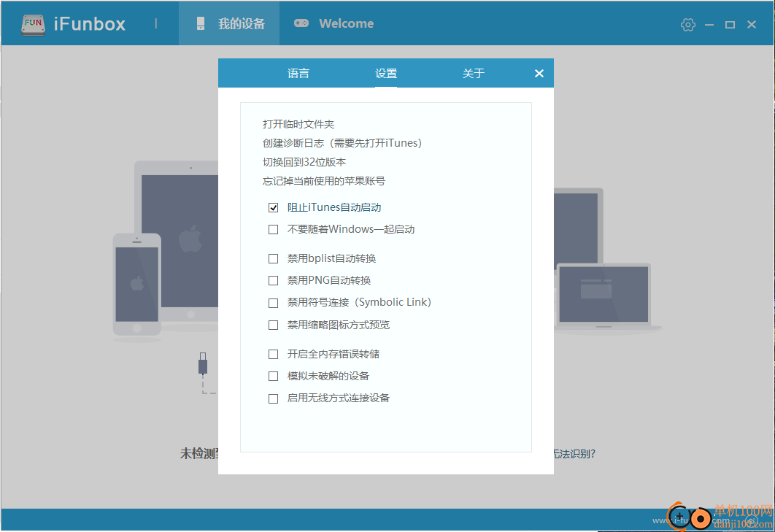Close the iFunbox main window
Screen dimensions: 775x532
point(752,24)
